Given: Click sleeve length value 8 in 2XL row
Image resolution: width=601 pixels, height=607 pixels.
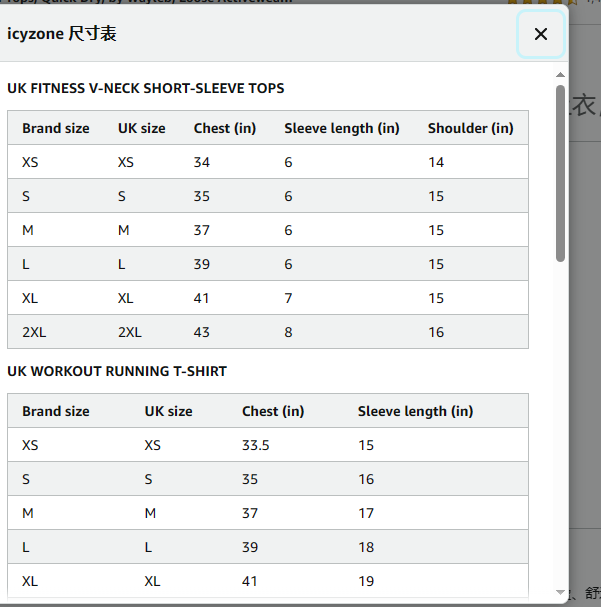Looking at the screenshot, I should pyautogui.click(x=288, y=332).
